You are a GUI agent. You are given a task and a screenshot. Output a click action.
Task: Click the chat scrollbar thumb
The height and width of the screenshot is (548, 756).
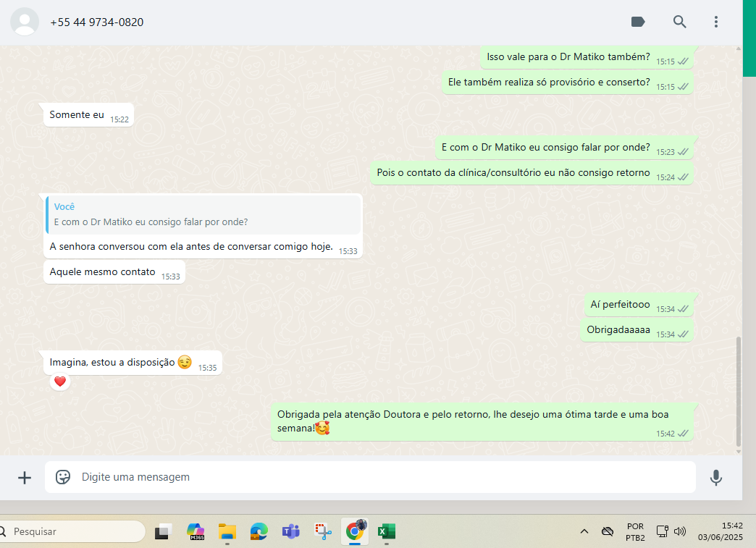738,392
